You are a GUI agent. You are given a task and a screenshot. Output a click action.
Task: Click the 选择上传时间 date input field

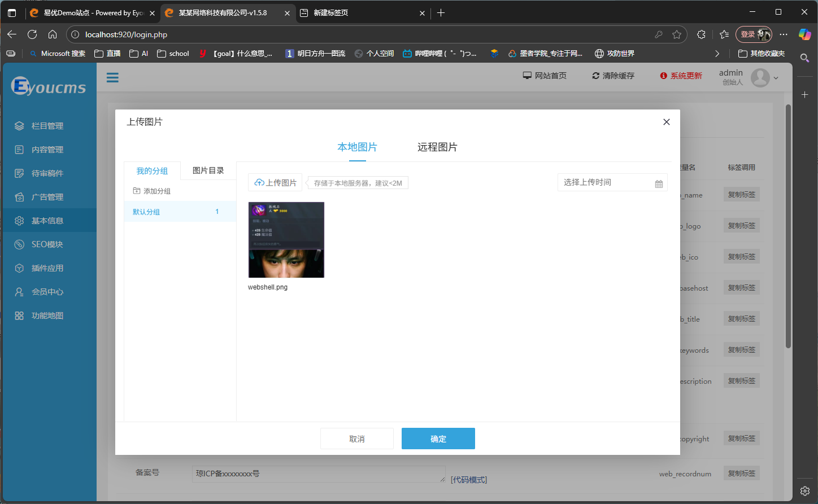point(604,182)
